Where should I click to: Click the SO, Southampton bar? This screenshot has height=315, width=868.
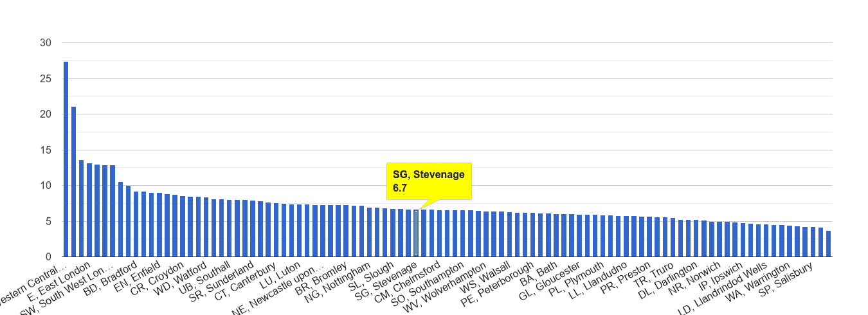(x=463, y=234)
